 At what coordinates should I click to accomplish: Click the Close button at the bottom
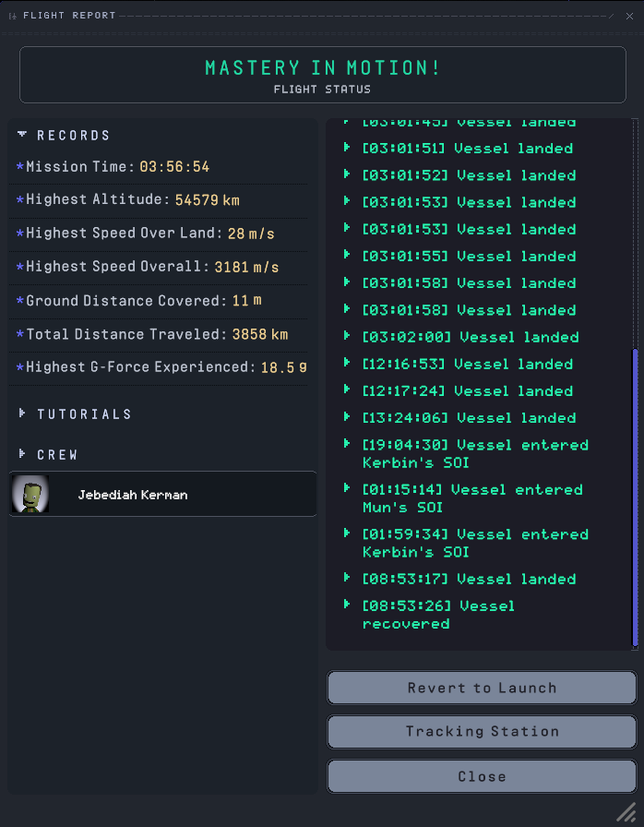(482, 777)
